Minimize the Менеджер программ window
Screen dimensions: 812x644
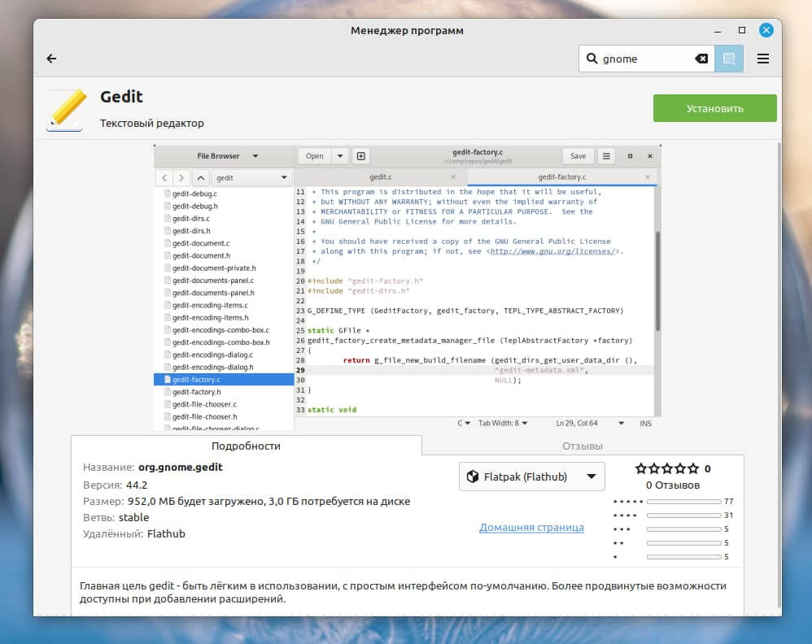tap(718, 31)
